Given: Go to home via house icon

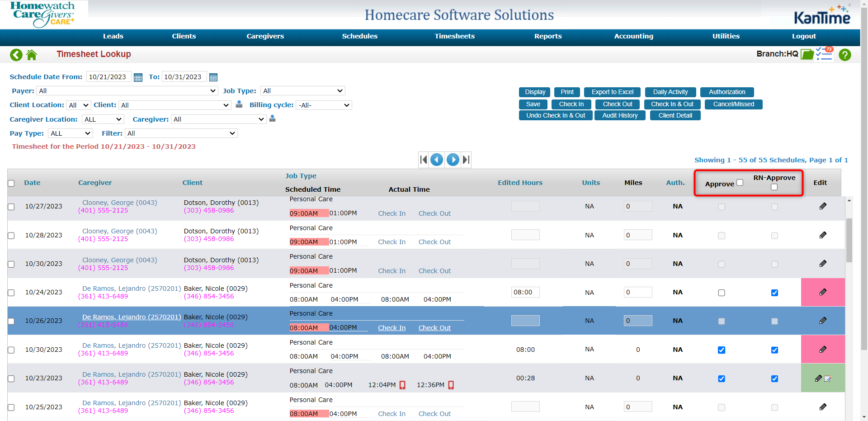Looking at the screenshot, I should [32, 55].
